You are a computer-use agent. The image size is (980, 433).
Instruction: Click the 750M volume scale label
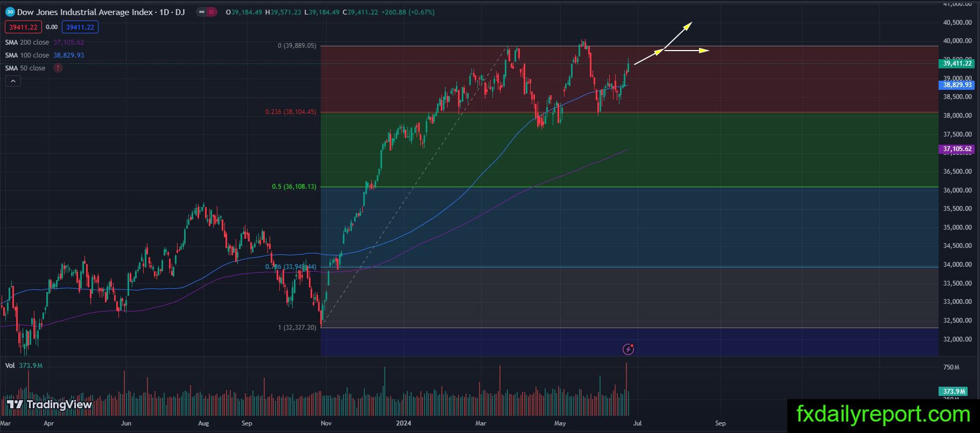click(951, 367)
